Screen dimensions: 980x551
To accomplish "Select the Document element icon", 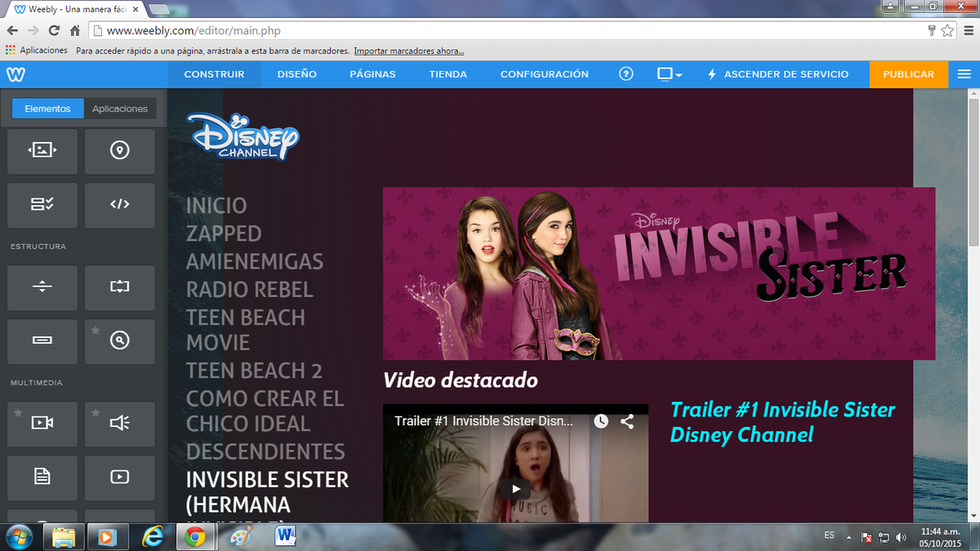I will click(42, 478).
